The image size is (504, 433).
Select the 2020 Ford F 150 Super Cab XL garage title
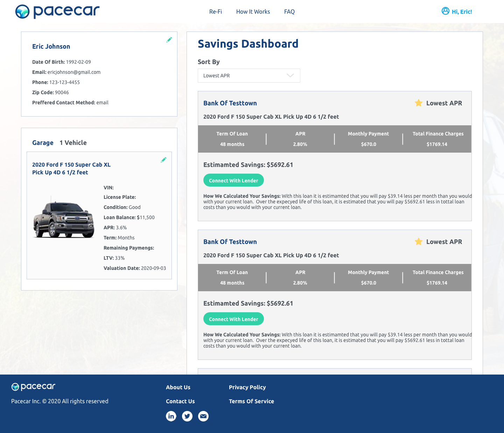71,168
